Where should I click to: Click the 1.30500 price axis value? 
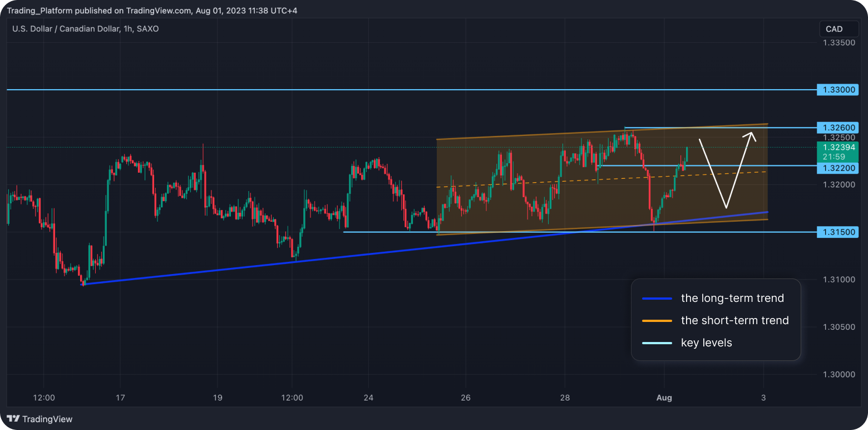click(x=840, y=327)
